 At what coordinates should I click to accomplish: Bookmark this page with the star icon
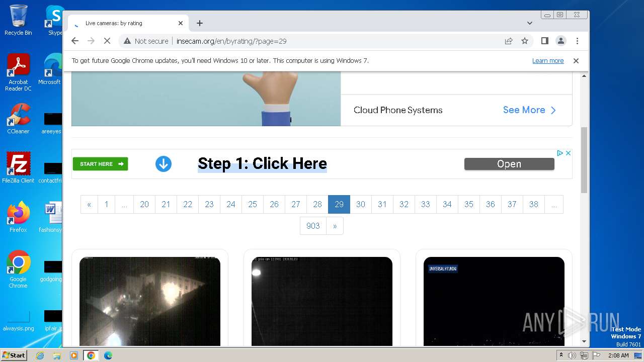(525, 41)
